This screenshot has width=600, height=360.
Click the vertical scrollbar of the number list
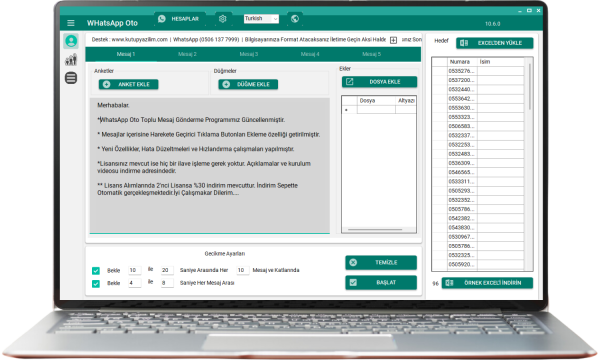click(x=530, y=86)
